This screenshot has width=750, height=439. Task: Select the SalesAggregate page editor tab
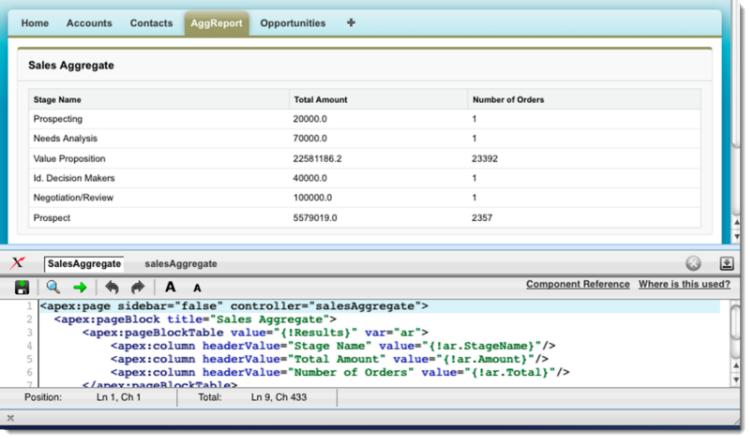pos(83,263)
